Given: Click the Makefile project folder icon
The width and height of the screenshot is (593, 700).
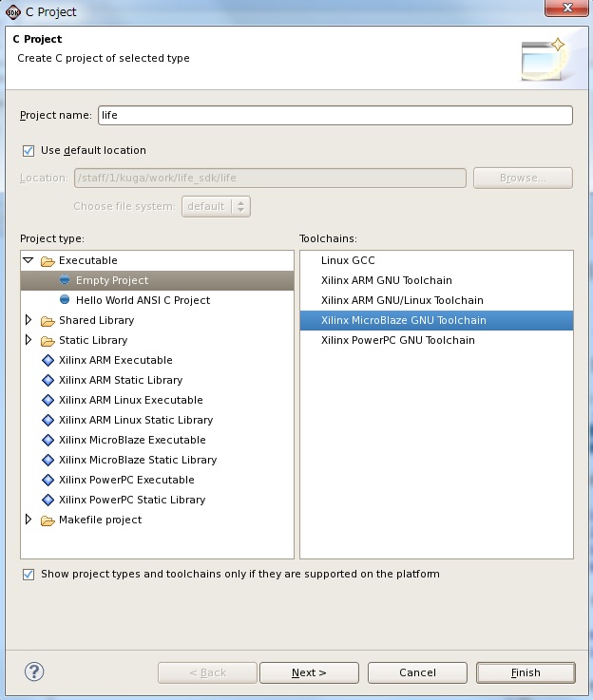Looking at the screenshot, I should (48, 520).
